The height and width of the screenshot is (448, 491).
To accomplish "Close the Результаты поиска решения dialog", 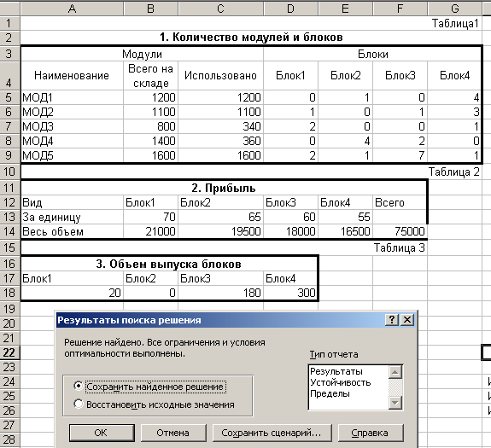I will [407, 320].
